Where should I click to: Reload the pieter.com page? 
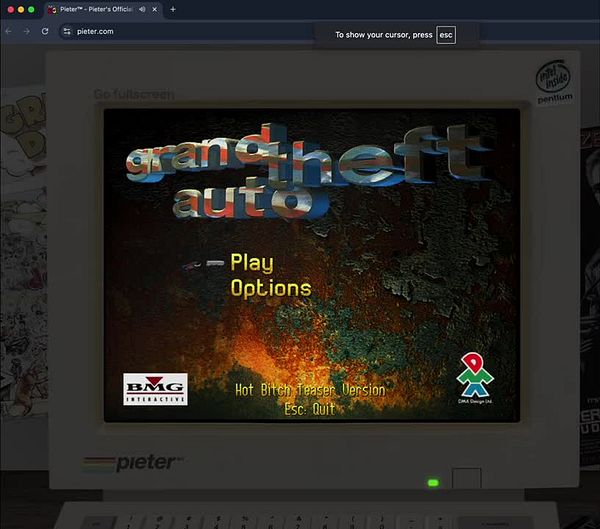click(x=45, y=31)
